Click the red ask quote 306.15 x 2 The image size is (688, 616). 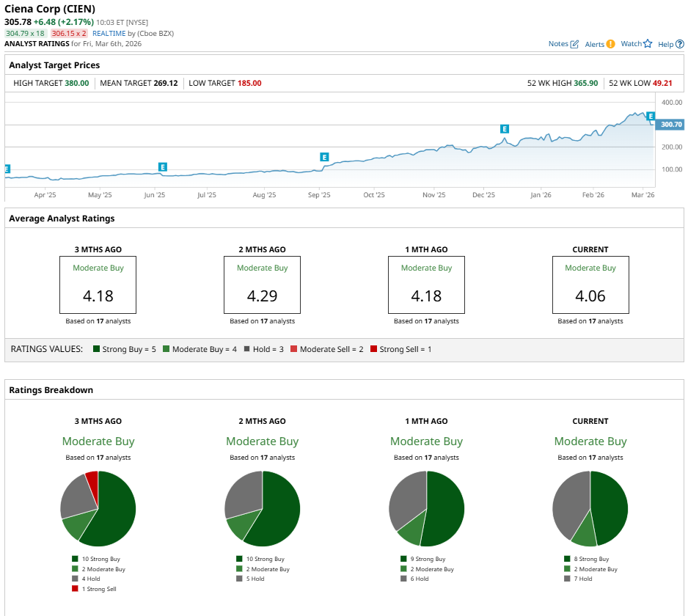click(x=69, y=34)
